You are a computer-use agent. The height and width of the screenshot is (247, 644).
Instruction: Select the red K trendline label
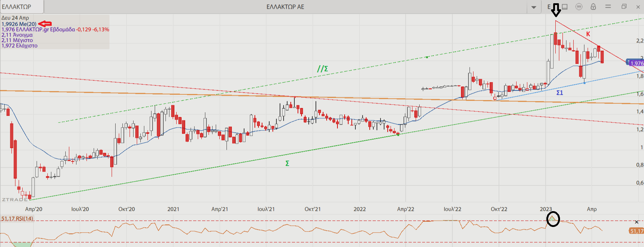[588, 34]
